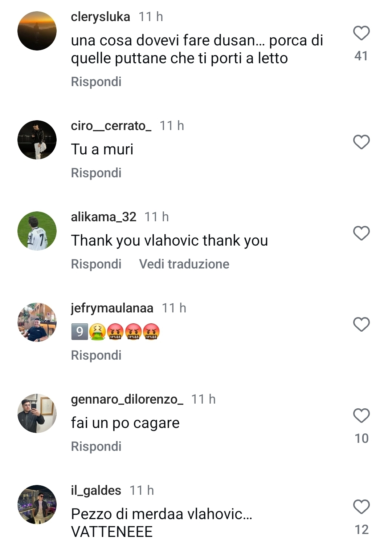Tap the heart next to il_galdes's comment
The width and height of the screenshot is (392, 550).
point(361,506)
